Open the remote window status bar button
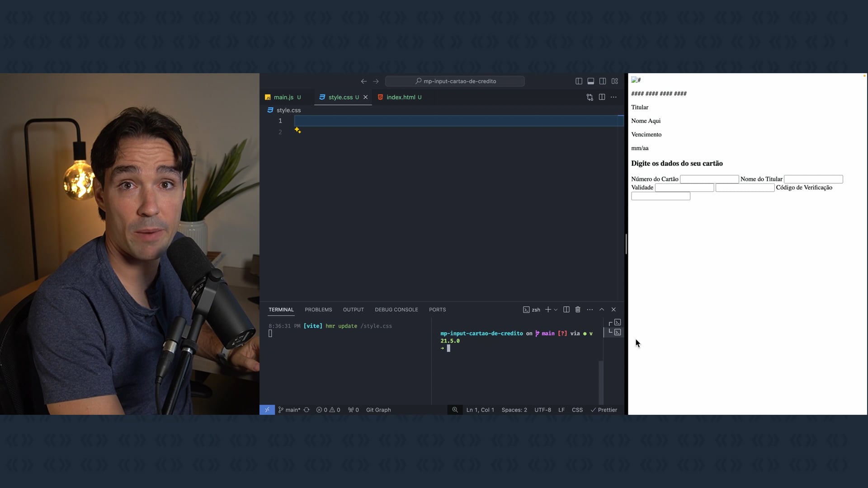Screen dimensions: 868x488 267,410
